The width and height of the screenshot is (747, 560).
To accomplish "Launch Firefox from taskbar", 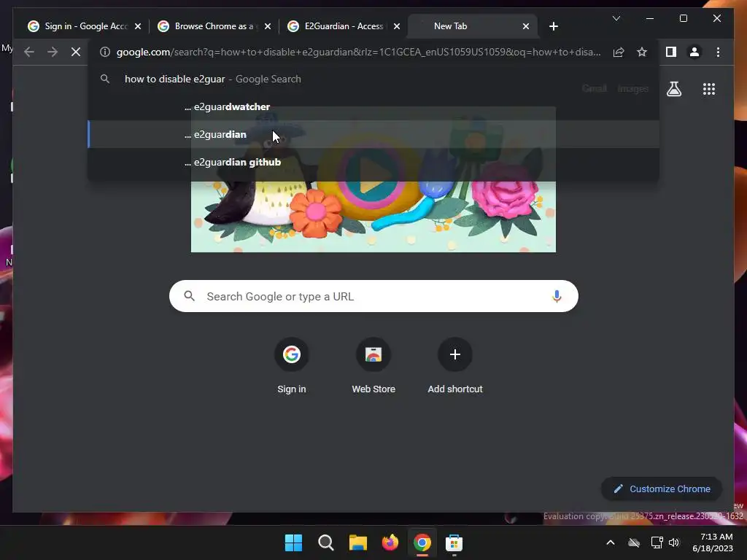I will 390,542.
